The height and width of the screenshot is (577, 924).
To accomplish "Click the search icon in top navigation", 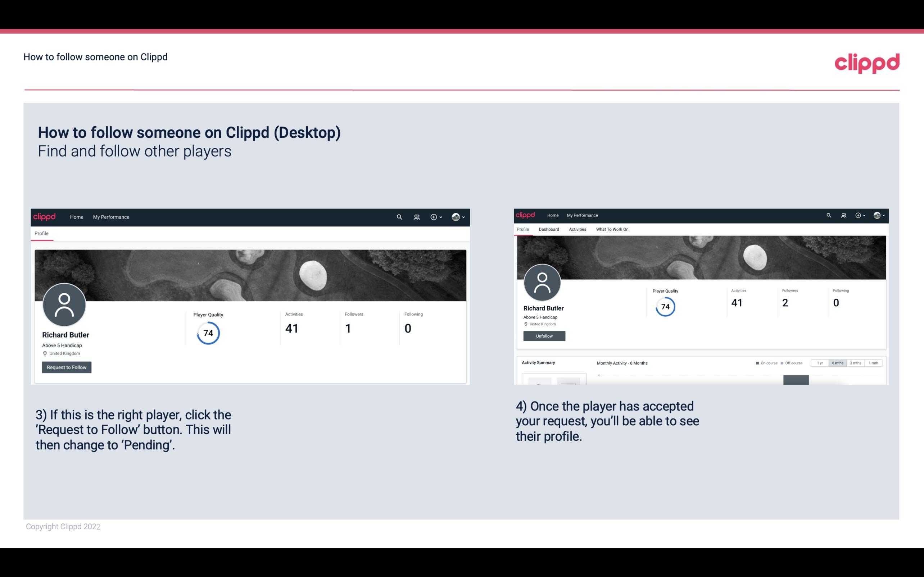I will tap(399, 217).
